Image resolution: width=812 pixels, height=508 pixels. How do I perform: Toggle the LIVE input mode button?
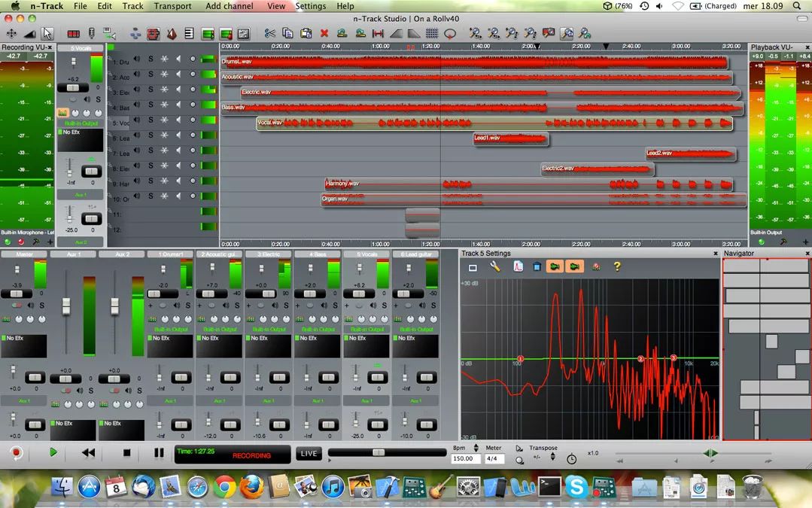click(309, 453)
